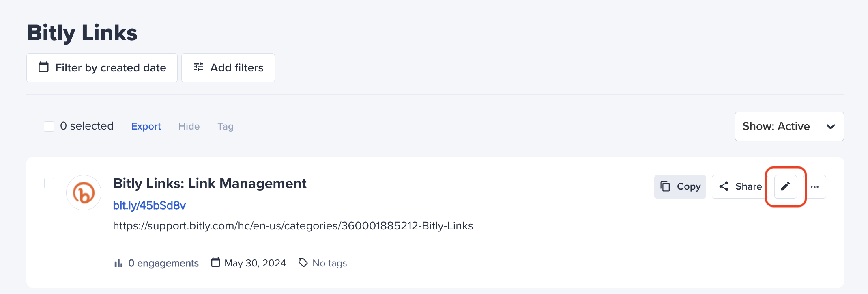The width and height of the screenshot is (868, 294).
Task: Expand the Filter by created date picker
Action: [x=101, y=67]
